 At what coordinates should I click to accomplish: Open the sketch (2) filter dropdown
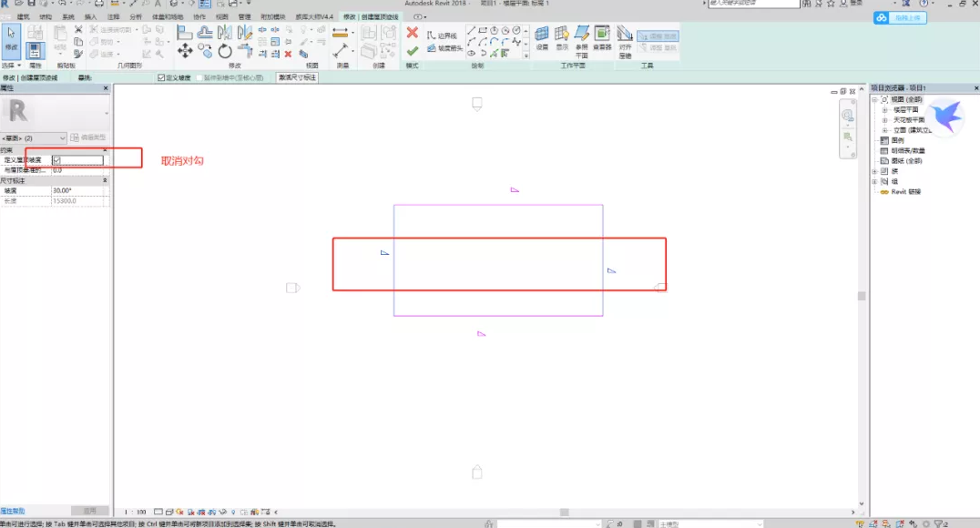pyautogui.click(x=34, y=138)
